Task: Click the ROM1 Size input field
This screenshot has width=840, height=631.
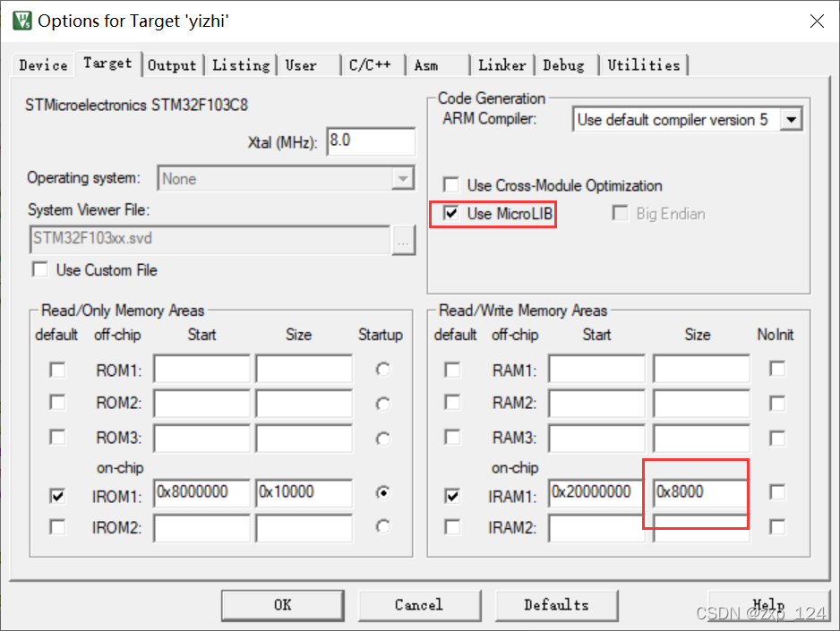Action: coord(304,368)
